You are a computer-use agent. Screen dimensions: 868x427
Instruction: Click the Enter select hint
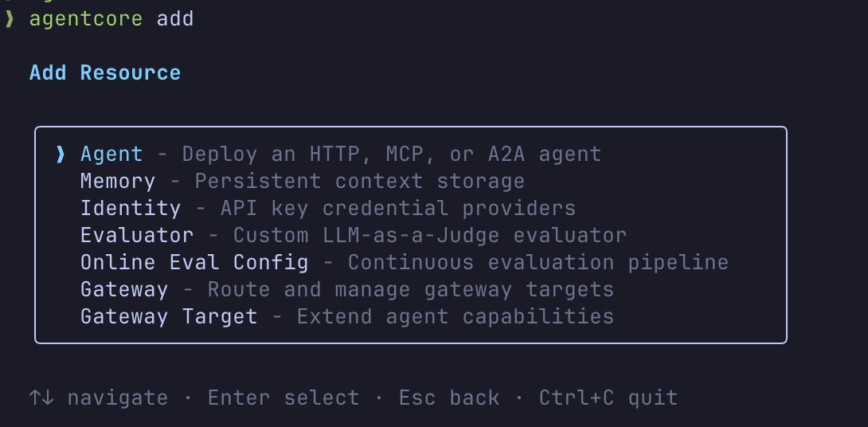(283, 398)
